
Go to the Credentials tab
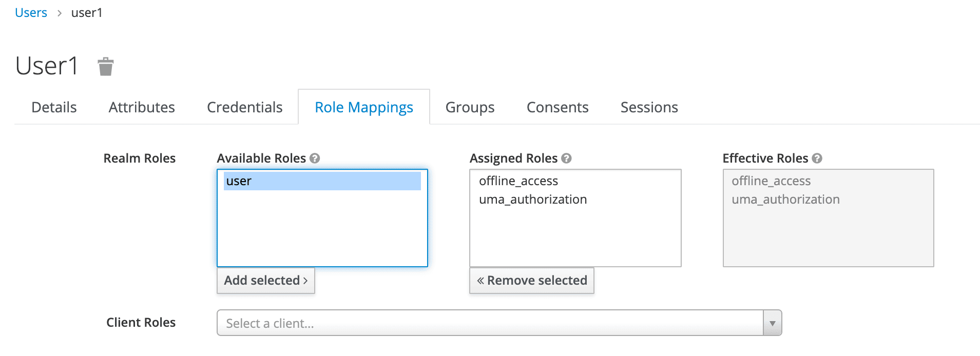click(x=245, y=107)
